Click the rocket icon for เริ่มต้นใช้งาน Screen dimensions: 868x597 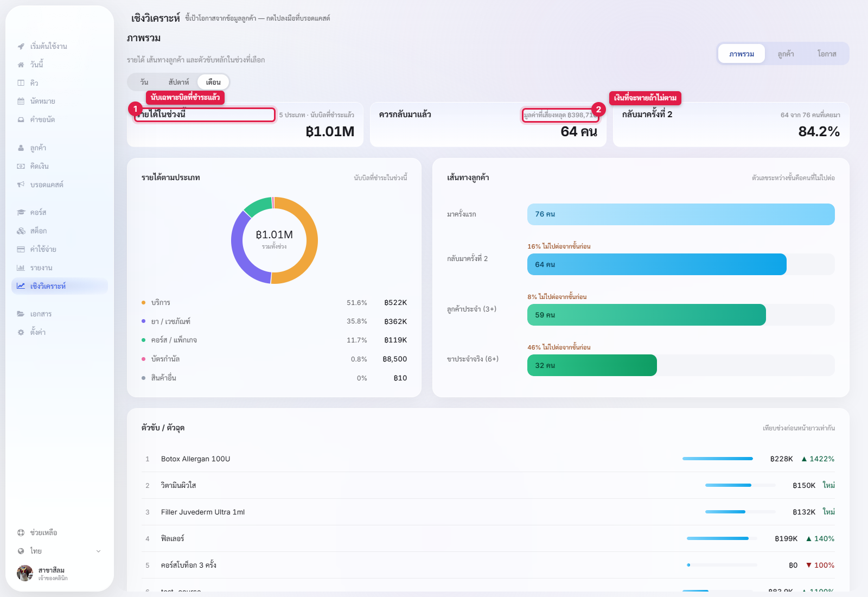(x=21, y=46)
